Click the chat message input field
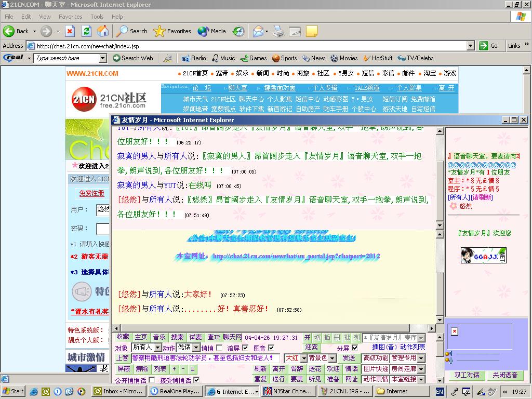 (206, 358)
